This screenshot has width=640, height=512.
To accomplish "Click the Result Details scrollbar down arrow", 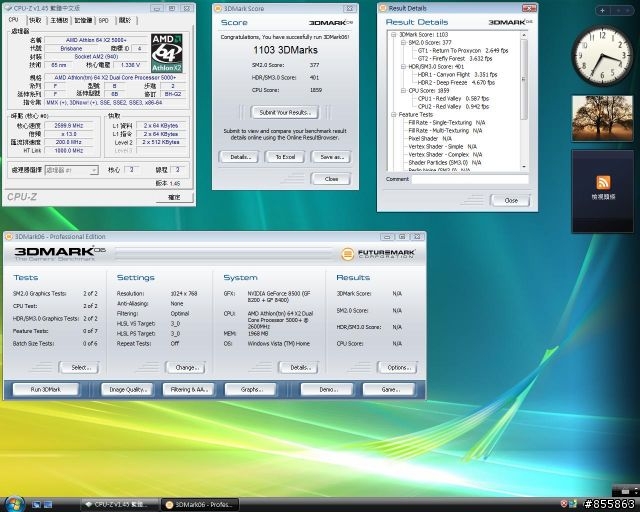I will (x=524, y=167).
